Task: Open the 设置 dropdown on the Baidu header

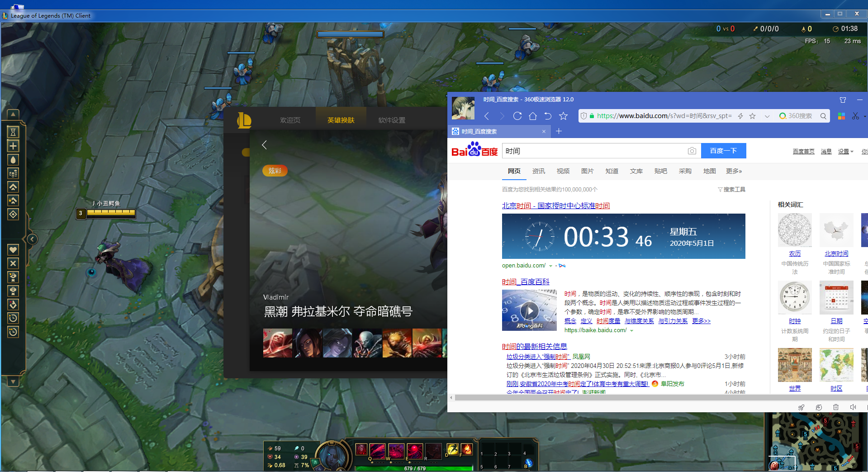Action: coord(845,152)
